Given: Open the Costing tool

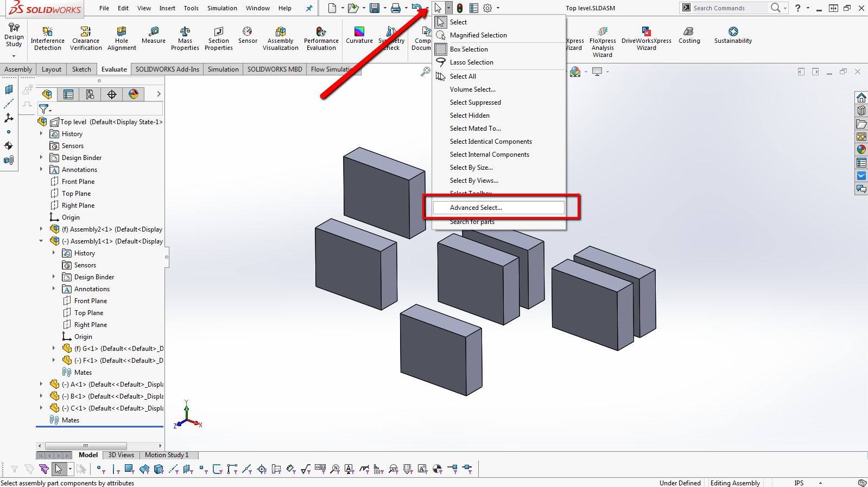Looking at the screenshot, I should pyautogui.click(x=689, y=35).
